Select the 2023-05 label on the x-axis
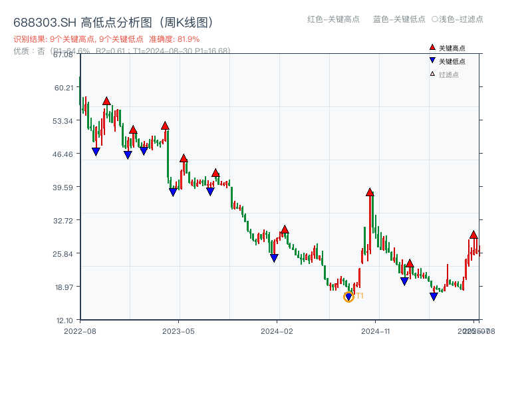 (177, 329)
